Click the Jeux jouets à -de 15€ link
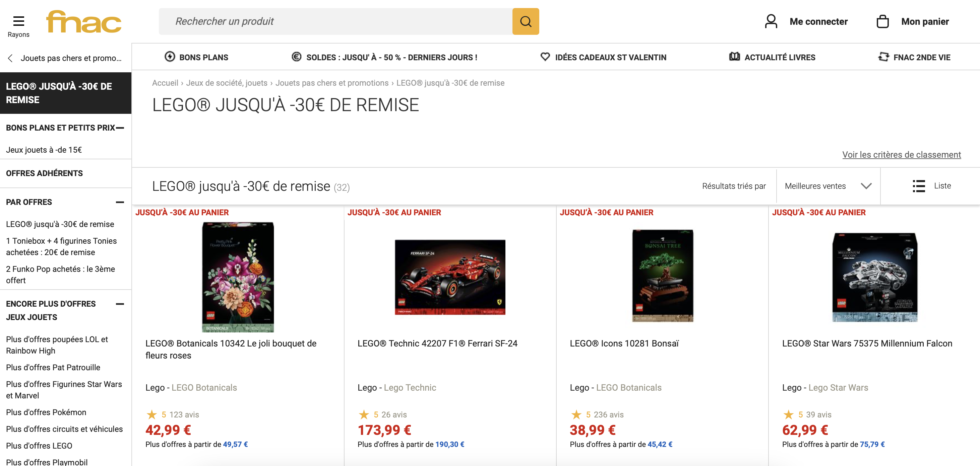 (x=44, y=149)
